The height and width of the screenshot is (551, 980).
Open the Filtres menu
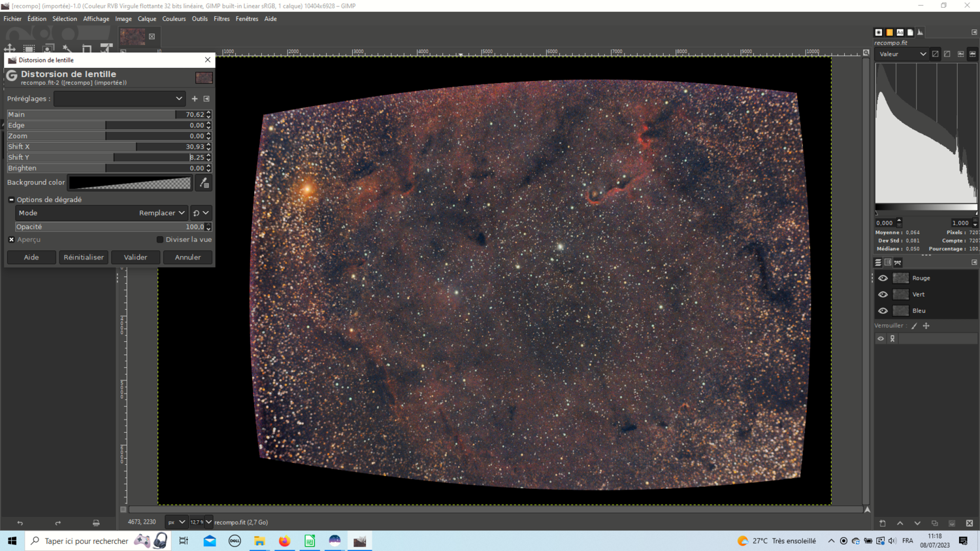coord(221,18)
